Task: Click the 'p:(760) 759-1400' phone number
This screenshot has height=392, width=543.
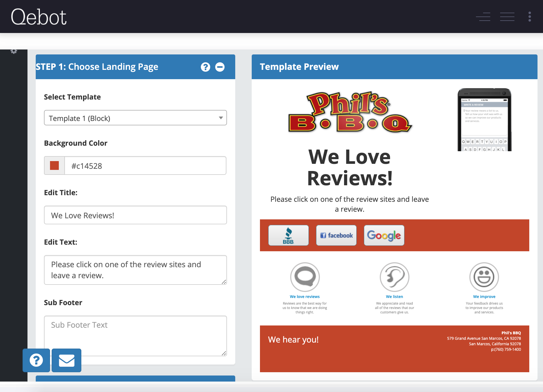Action: click(506, 349)
